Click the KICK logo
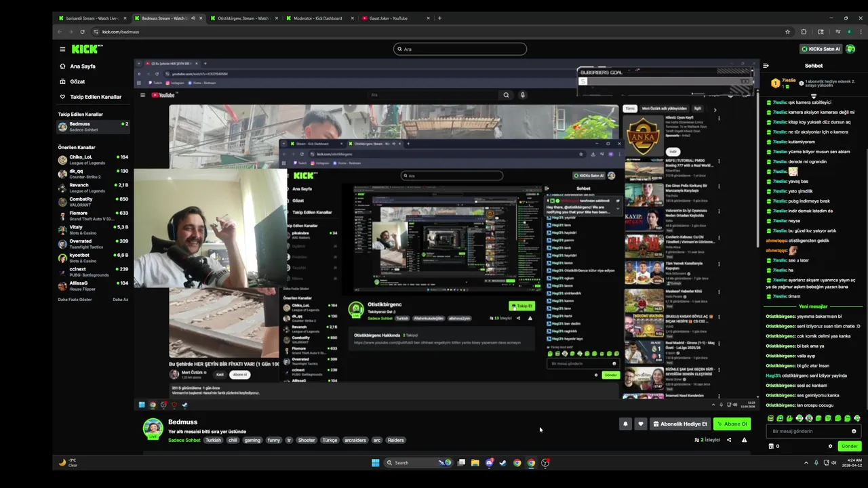868x488 pixels. click(87, 49)
